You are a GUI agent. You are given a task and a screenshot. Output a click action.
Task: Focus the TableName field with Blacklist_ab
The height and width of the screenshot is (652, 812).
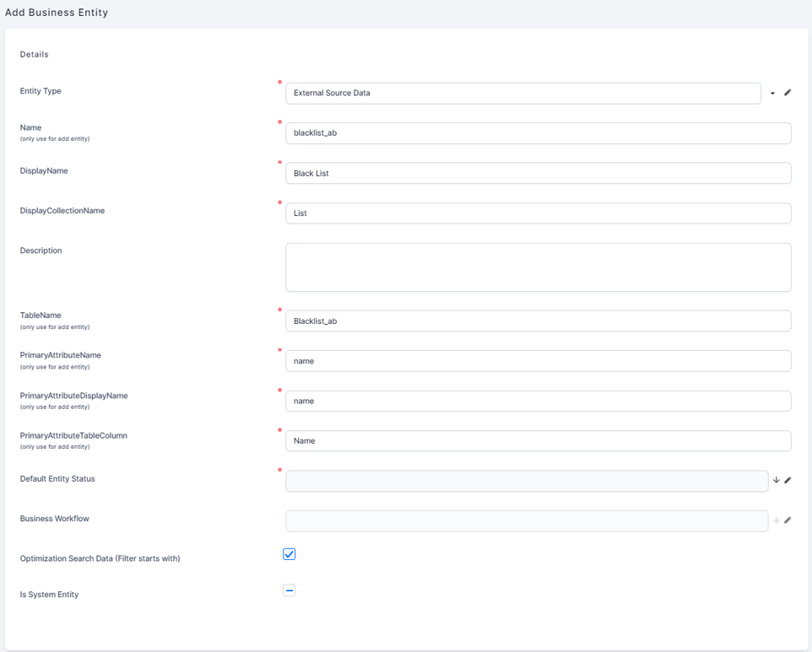tap(538, 321)
